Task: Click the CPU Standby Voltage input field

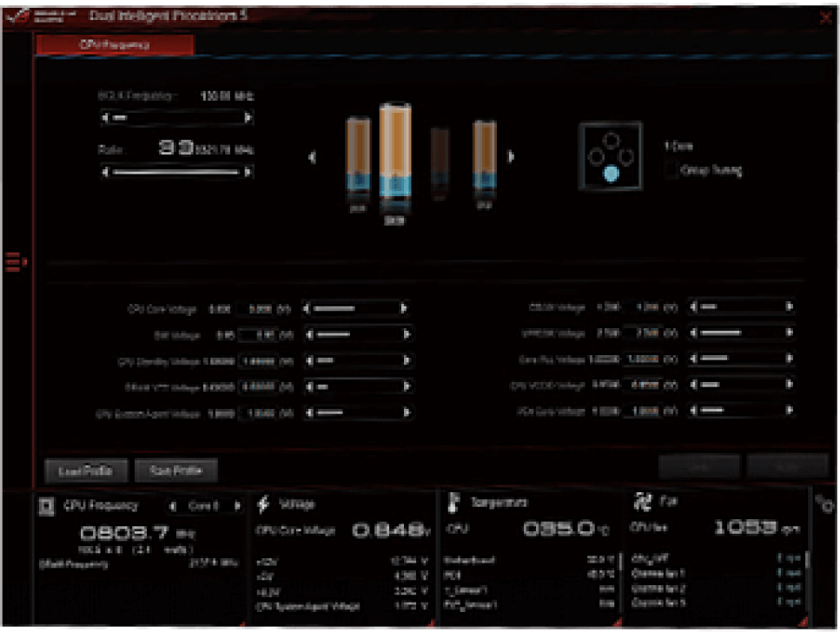Action: (258, 361)
